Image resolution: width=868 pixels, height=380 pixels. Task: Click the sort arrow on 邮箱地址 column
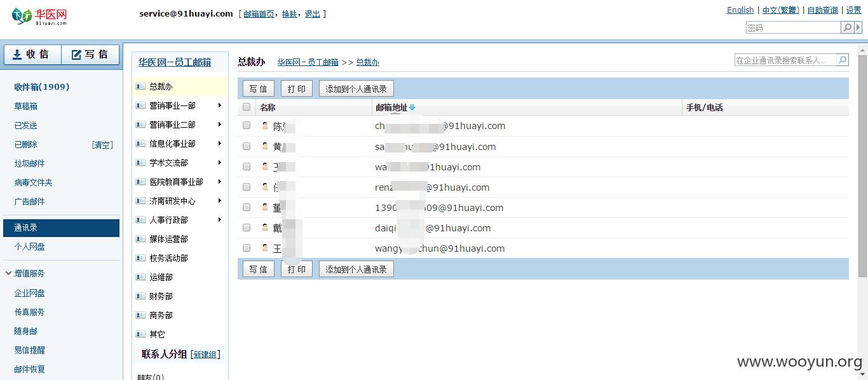point(412,107)
